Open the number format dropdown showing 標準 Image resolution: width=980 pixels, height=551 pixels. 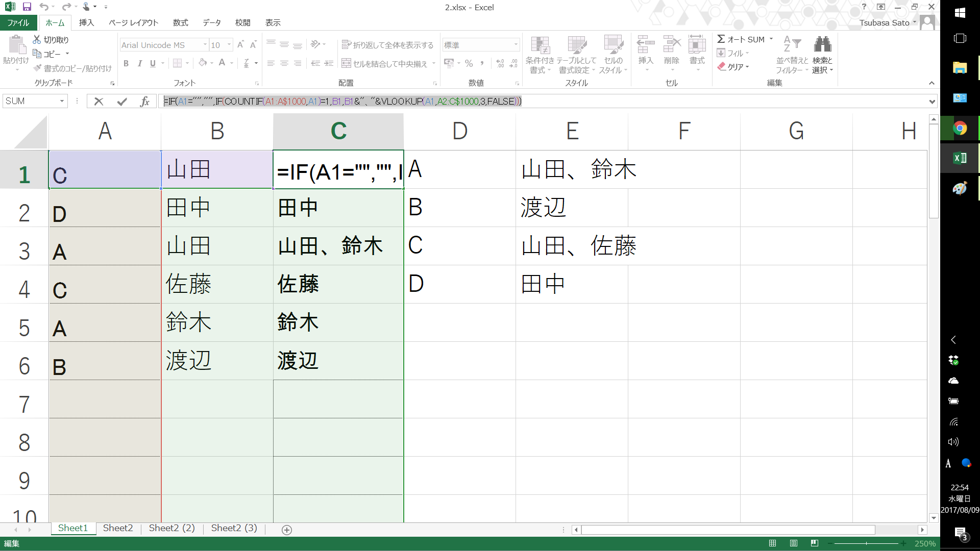pos(516,45)
